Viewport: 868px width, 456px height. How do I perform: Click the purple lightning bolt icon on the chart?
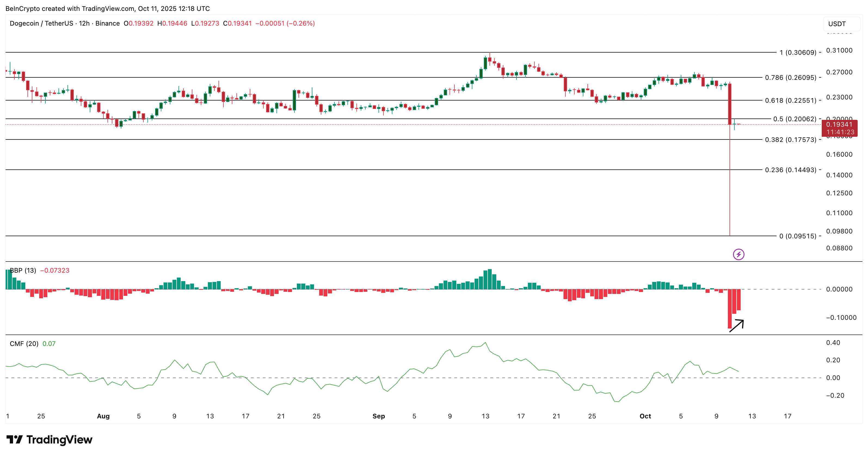pos(738,254)
